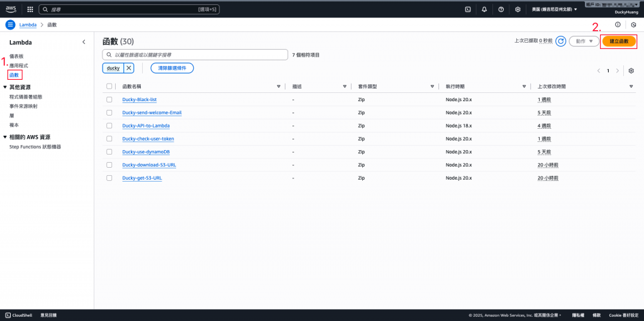Open the Ducky-send-welcome-Email function
The width and height of the screenshot is (644, 321).
152,112
